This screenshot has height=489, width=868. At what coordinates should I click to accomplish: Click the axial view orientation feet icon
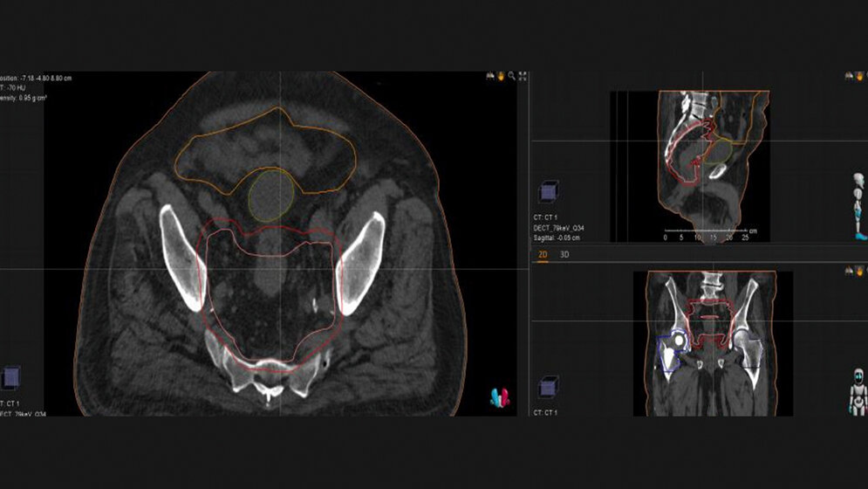pos(497,396)
